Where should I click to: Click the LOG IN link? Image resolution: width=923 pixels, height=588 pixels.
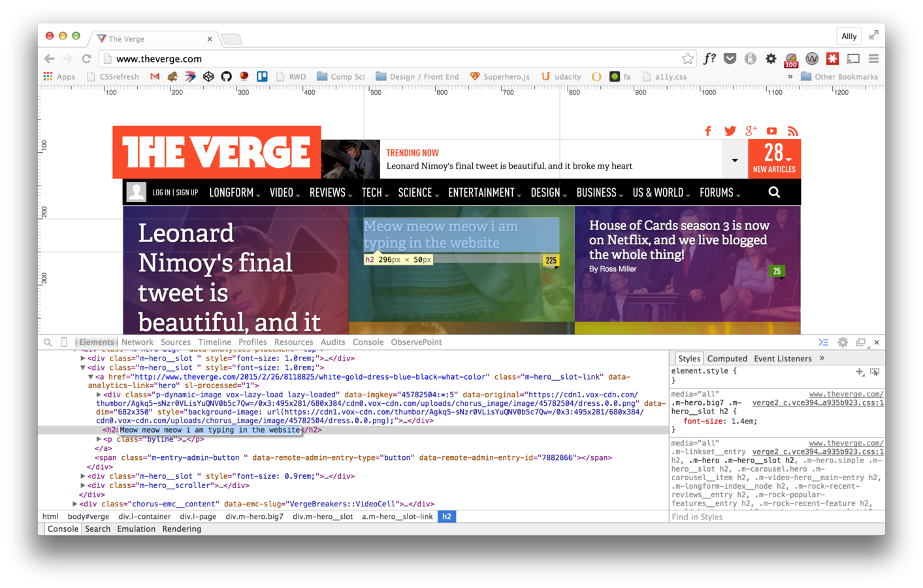(161, 193)
